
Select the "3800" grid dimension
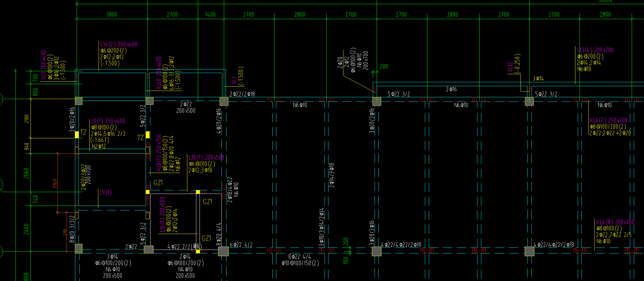point(111,14)
